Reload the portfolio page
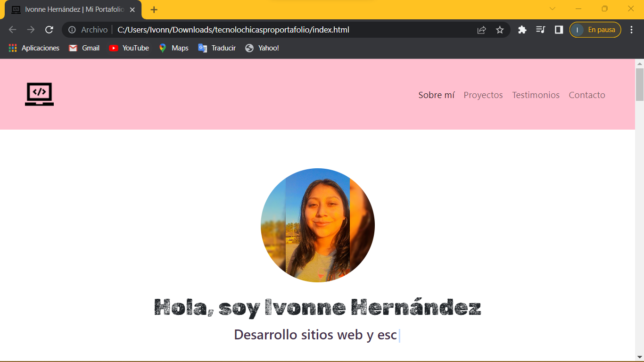The height and width of the screenshot is (362, 644). pos(49,29)
